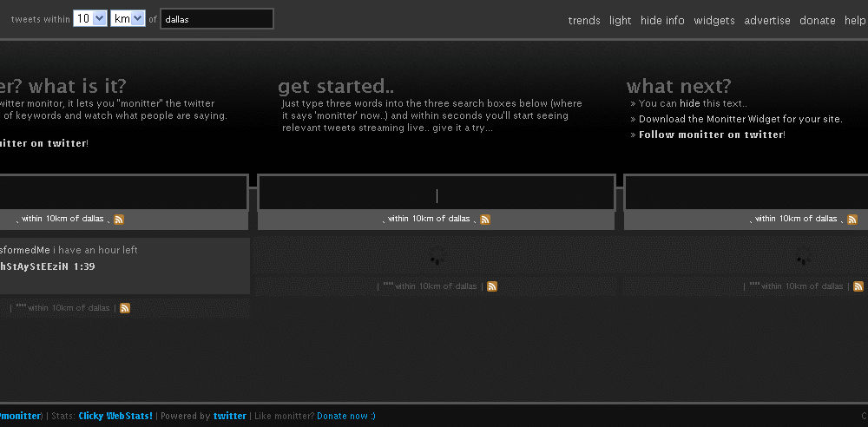Open the distance '10' dropdown
This screenshot has width=868, height=427.
click(90, 18)
